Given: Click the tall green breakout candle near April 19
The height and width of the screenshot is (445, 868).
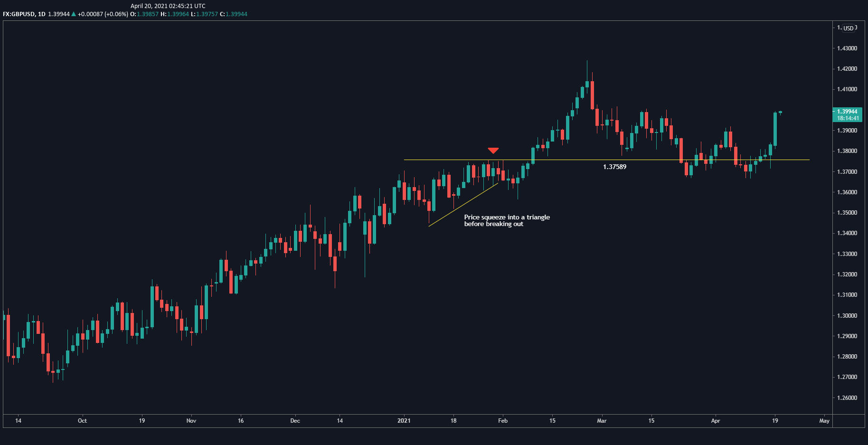Looking at the screenshot, I should click(776, 128).
